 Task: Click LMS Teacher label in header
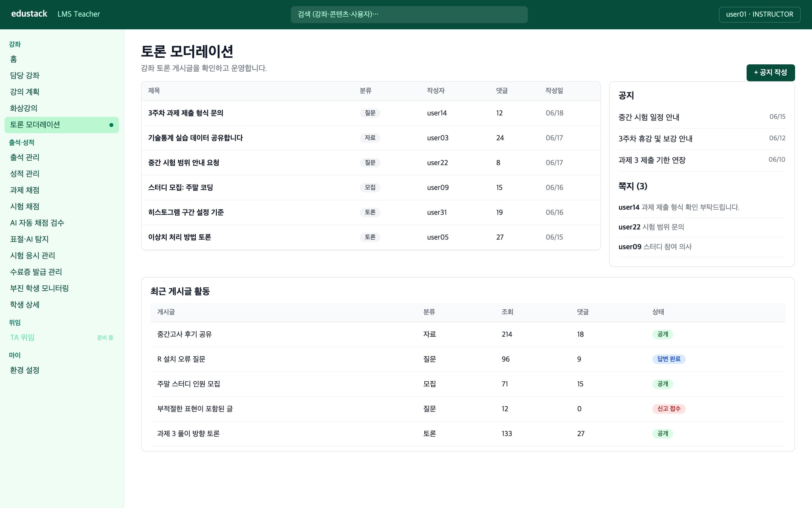[78, 14]
